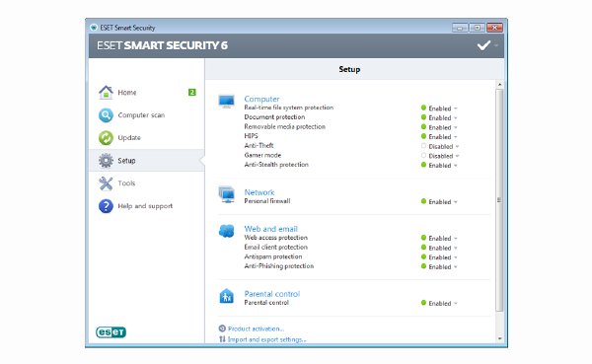592x364 pixels.
Task: Open the Product activation link
Action: coord(256,328)
